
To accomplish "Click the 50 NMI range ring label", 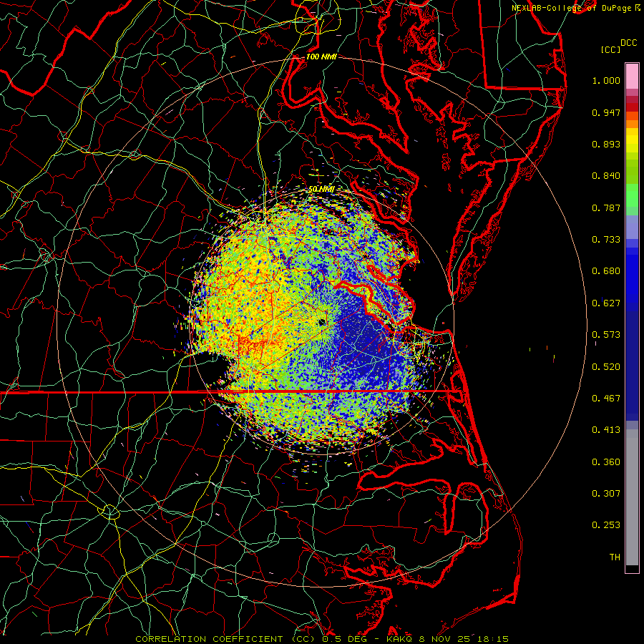I will point(321,189).
